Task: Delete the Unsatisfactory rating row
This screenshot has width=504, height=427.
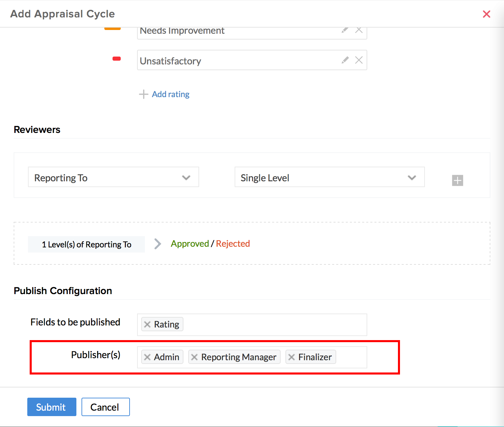Action: [x=359, y=60]
